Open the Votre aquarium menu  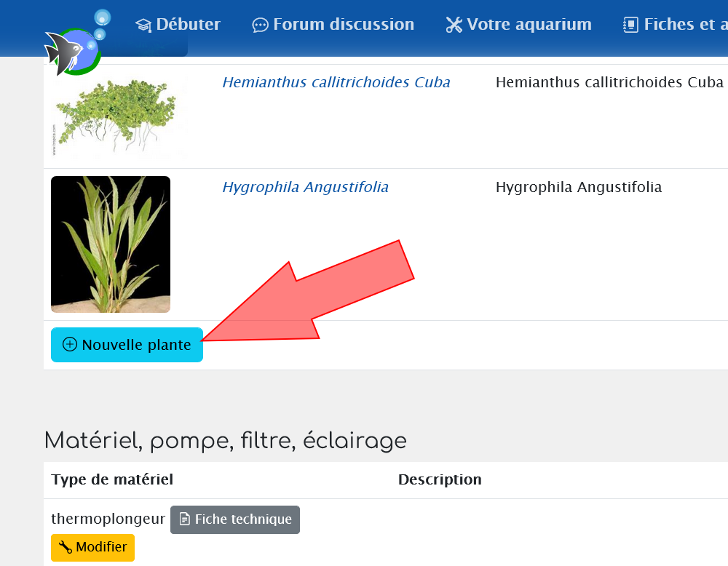518,25
